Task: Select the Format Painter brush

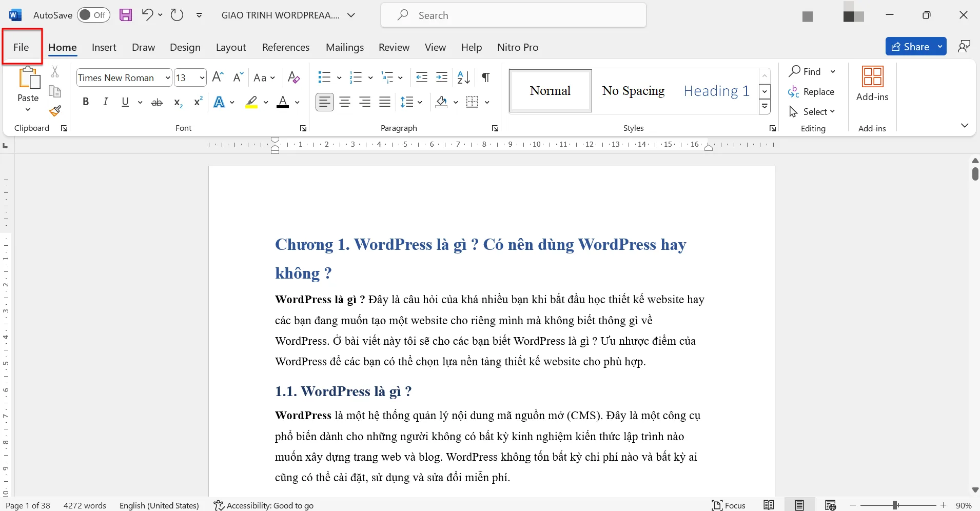Action: pos(55,111)
